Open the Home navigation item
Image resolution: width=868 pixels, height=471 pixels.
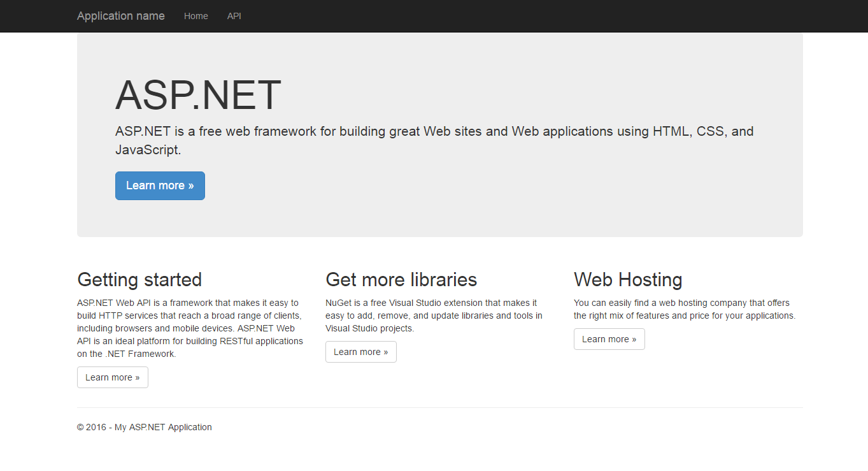coord(196,16)
